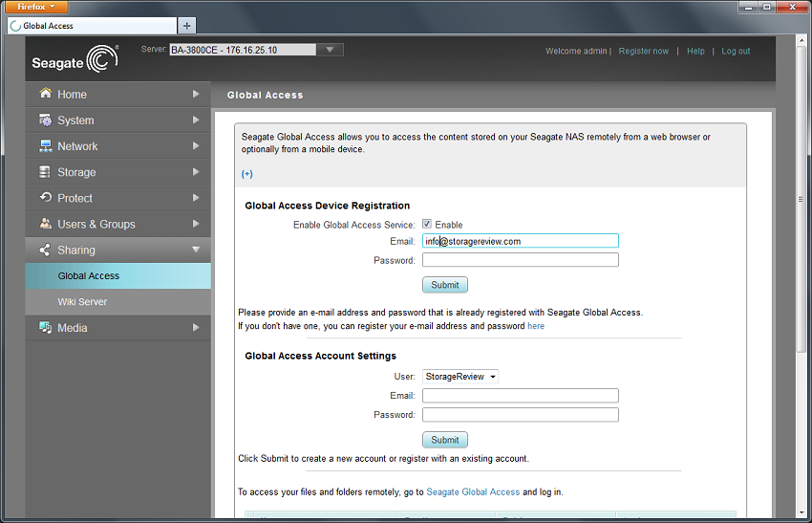
Task: Click the Home house icon in sidebar
Action: click(x=46, y=94)
